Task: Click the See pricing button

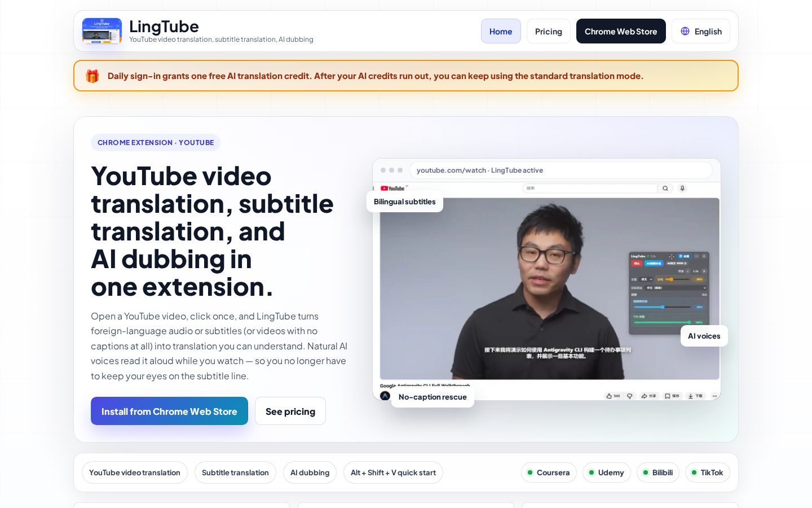Action: pos(290,411)
